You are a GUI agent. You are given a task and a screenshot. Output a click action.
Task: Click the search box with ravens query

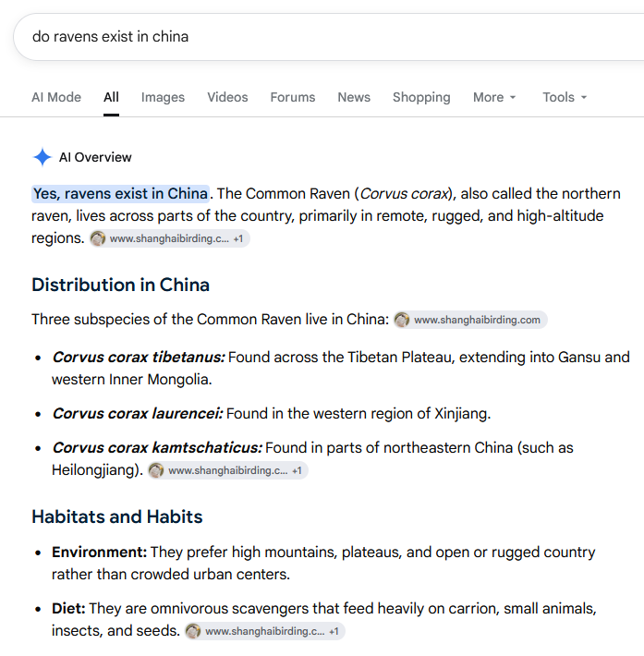[x=329, y=37]
